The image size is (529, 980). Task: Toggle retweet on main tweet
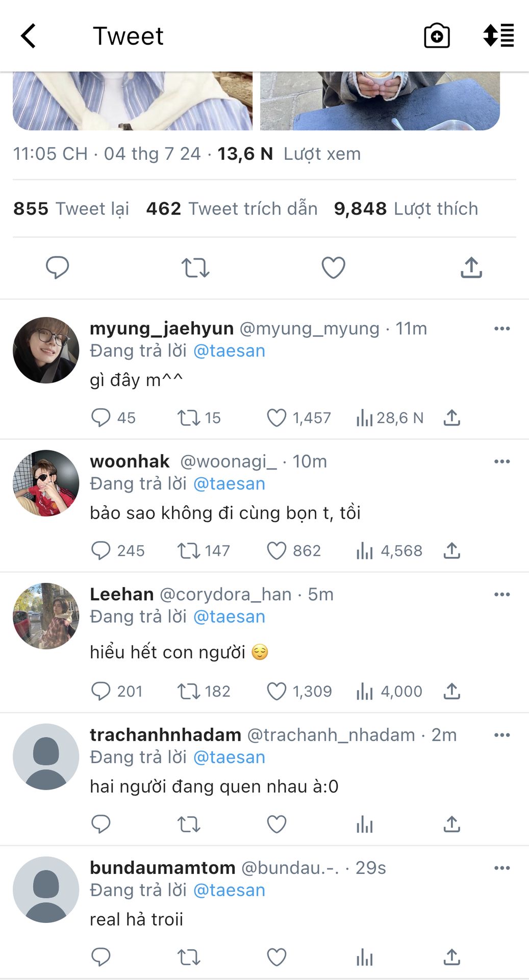tap(195, 267)
